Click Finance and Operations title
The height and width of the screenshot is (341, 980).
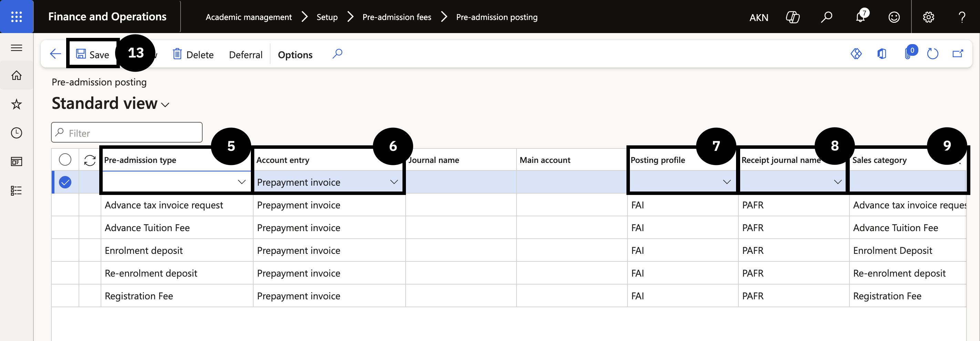[x=107, y=17]
